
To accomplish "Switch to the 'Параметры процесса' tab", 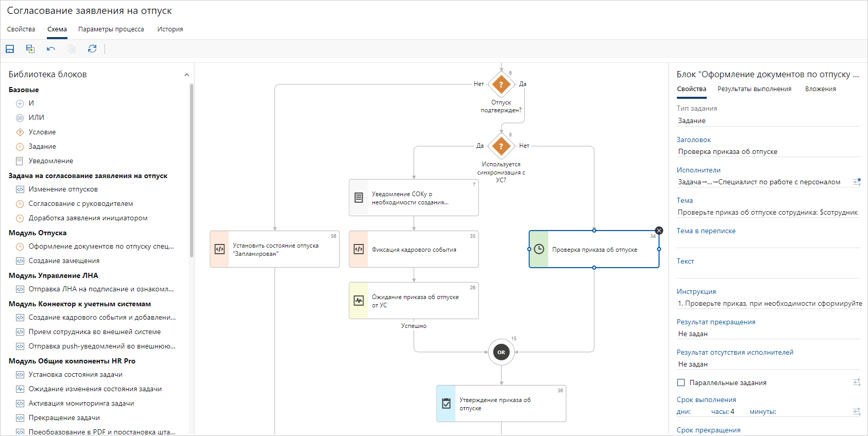I will pyautogui.click(x=111, y=29).
